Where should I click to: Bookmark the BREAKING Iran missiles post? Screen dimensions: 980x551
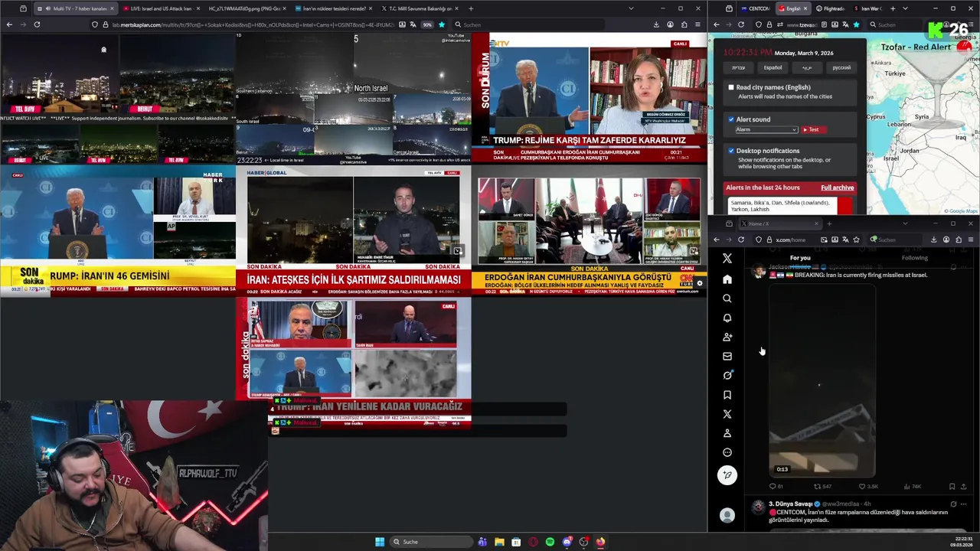click(x=952, y=487)
